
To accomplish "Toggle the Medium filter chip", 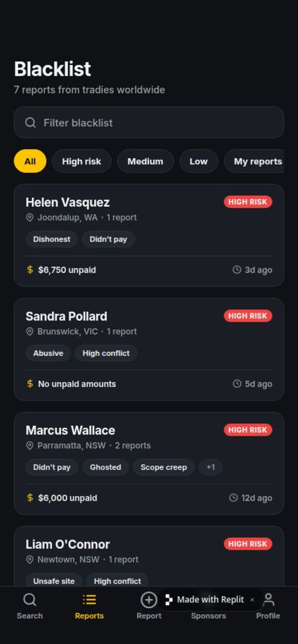I will (145, 161).
